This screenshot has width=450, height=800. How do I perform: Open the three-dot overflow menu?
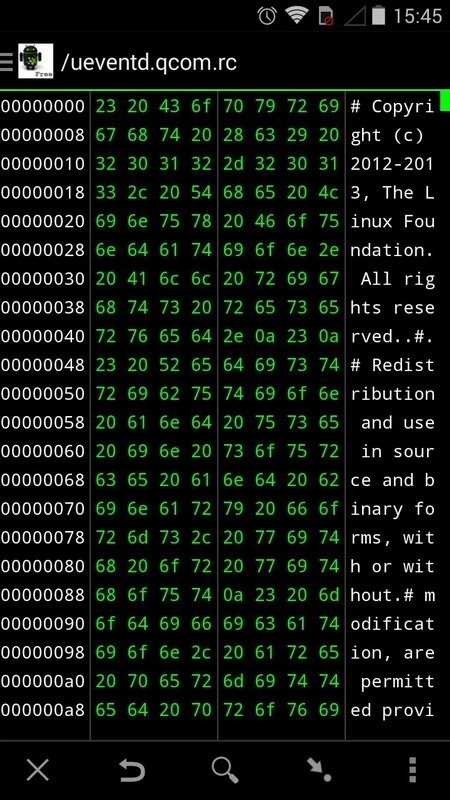tap(413, 770)
